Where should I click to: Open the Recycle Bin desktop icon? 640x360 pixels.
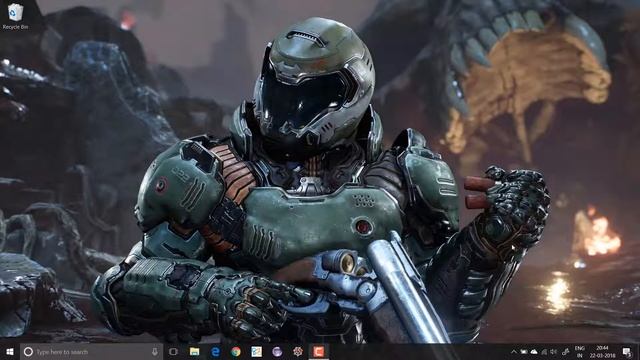point(15,16)
